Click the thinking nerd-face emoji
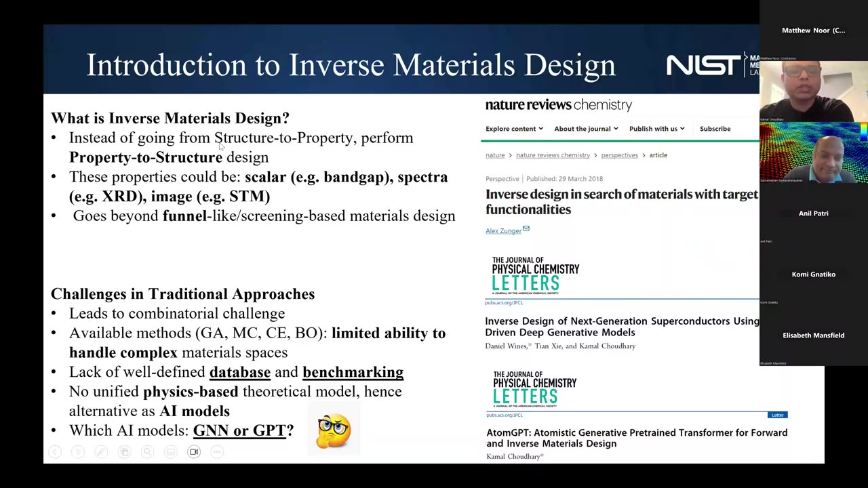The width and height of the screenshot is (868, 488). [x=334, y=431]
